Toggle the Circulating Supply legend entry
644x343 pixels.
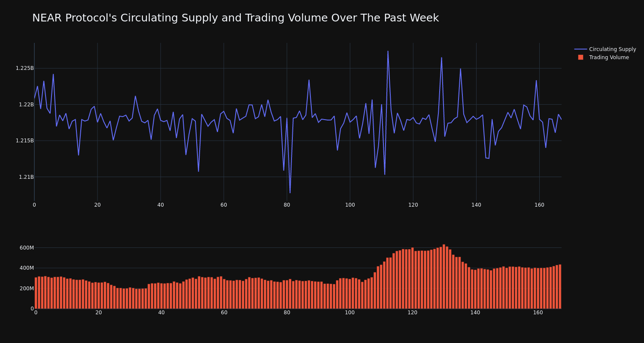point(605,49)
